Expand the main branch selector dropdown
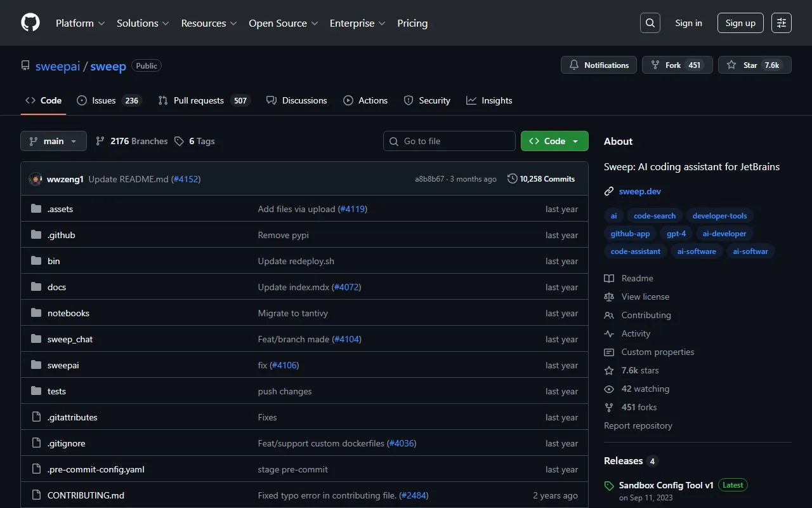The image size is (812, 508). (x=53, y=141)
